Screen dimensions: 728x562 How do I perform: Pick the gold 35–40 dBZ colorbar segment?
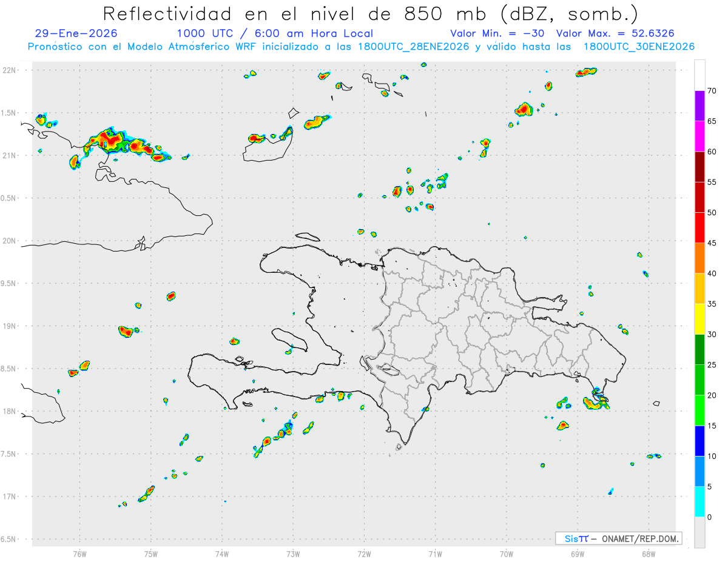point(699,289)
